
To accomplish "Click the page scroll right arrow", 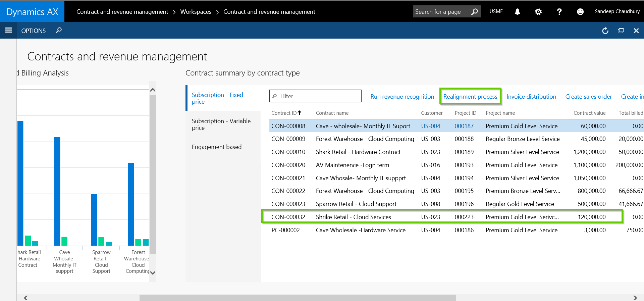I will tap(635, 298).
